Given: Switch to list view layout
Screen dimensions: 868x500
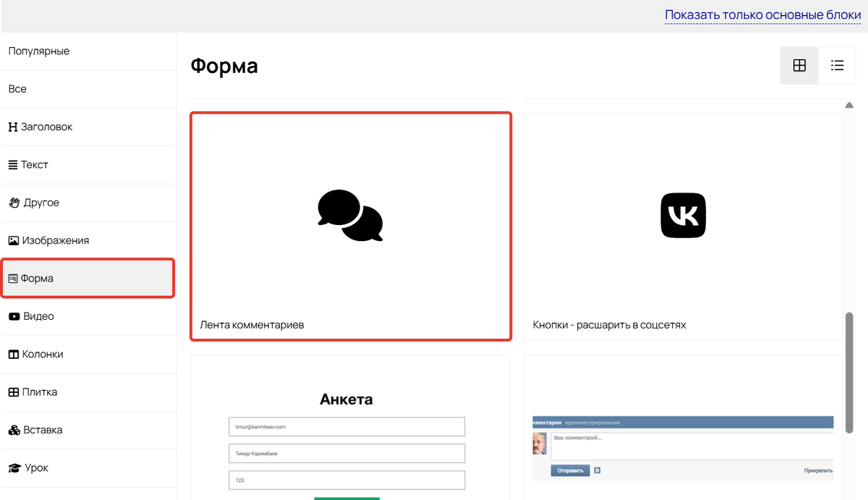Looking at the screenshot, I should [x=837, y=66].
